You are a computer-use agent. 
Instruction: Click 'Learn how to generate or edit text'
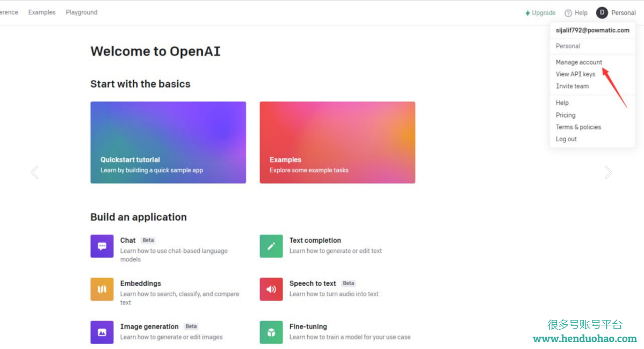point(336,251)
